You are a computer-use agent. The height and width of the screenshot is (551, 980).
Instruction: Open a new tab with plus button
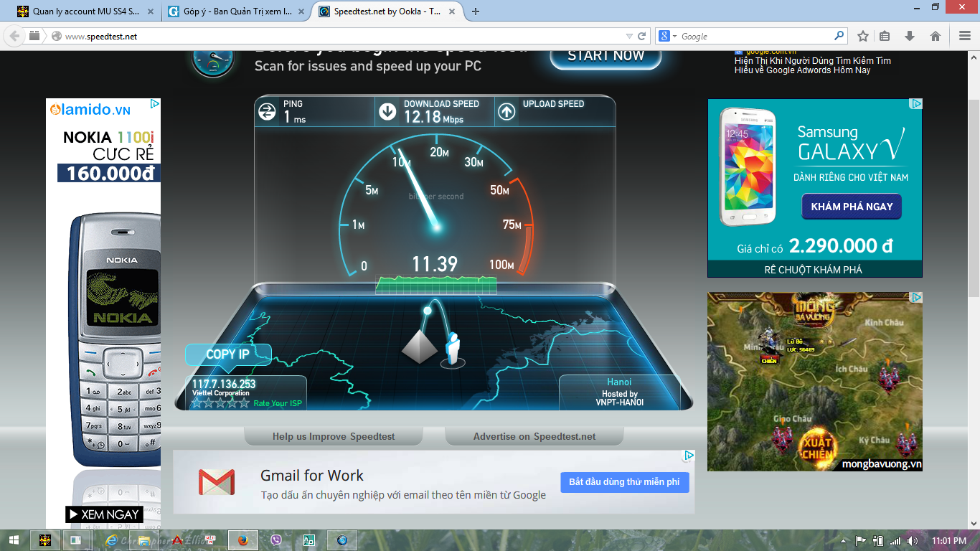click(476, 11)
